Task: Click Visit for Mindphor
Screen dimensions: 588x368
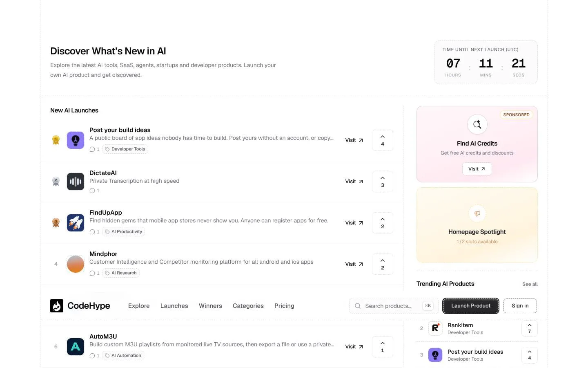Action: pyautogui.click(x=354, y=264)
